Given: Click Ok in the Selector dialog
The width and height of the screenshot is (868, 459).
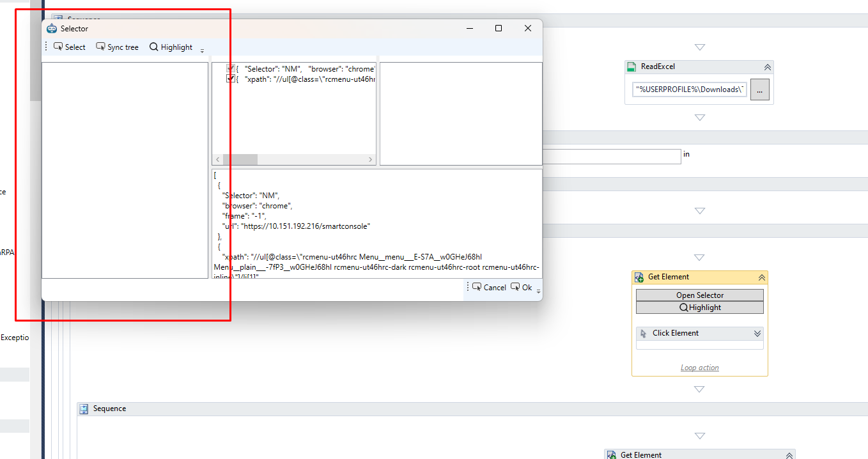Looking at the screenshot, I should pos(521,288).
